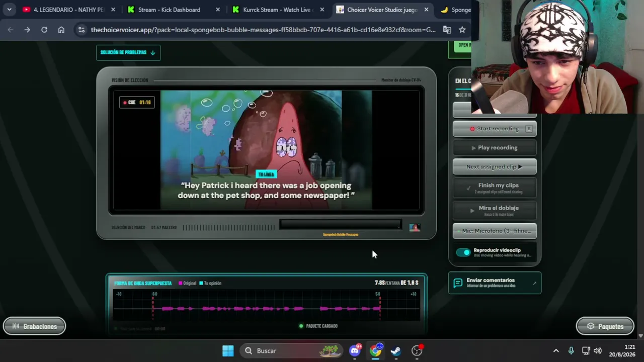Show hidden system tray icons
The width and height of the screenshot is (644, 362).
556,350
